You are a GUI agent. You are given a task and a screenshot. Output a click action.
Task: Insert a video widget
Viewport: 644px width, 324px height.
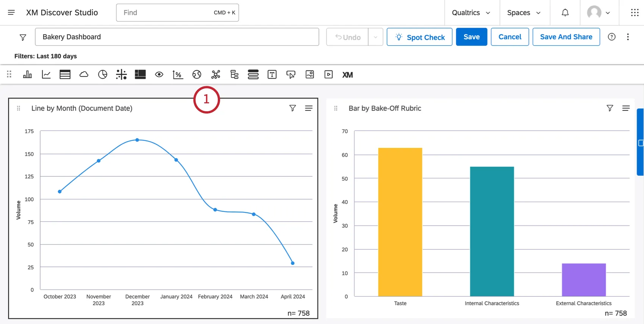click(328, 75)
